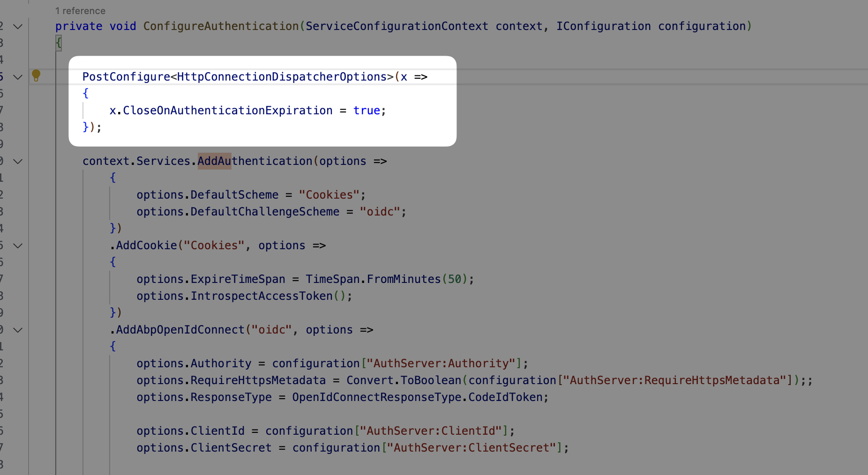The image size is (868, 475).
Task: Click OpenIdConnectResponseType.CodeIdToken value
Action: (x=417, y=397)
